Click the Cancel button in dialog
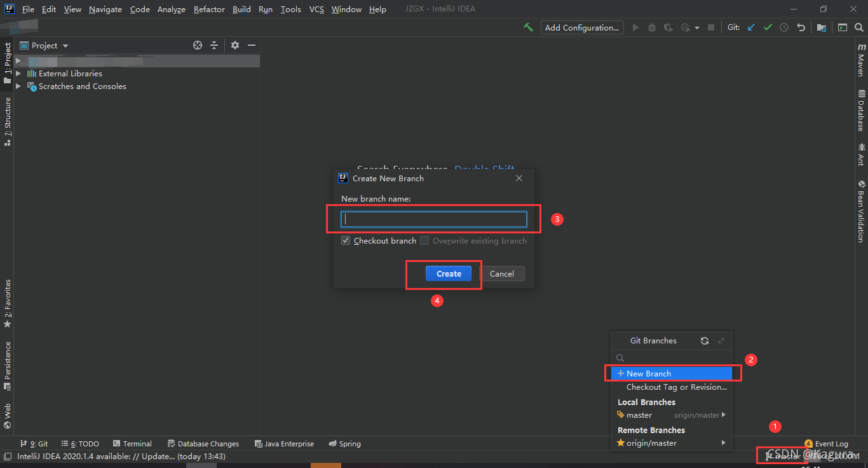 pos(501,273)
